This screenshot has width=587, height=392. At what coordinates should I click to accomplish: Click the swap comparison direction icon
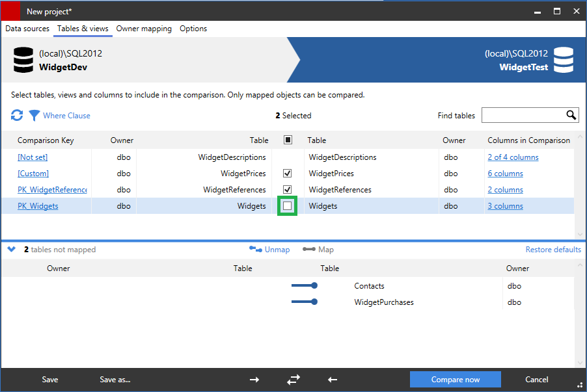tap(293, 379)
